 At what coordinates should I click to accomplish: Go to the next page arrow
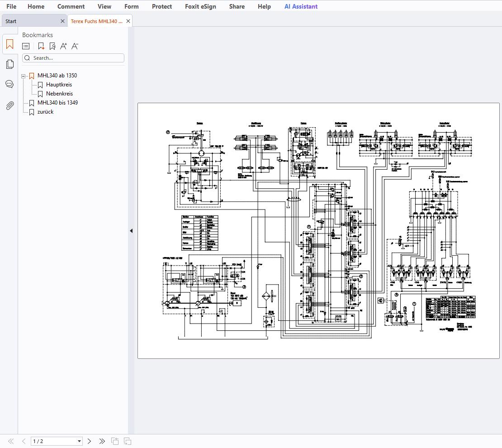tap(90, 441)
